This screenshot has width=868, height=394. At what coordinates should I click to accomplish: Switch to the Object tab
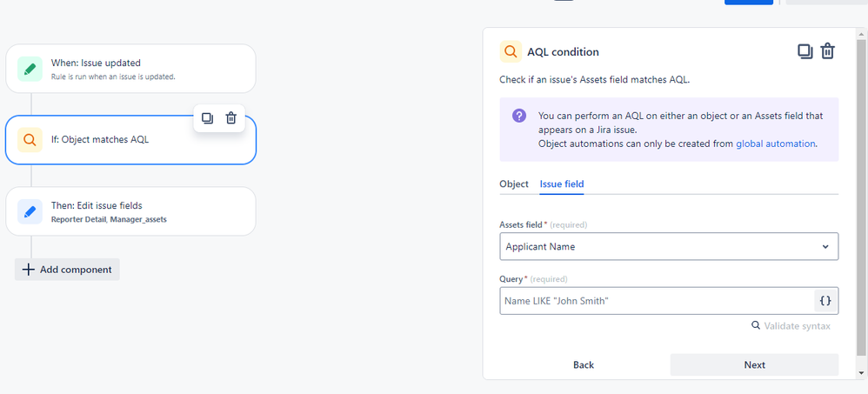click(x=514, y=184)
